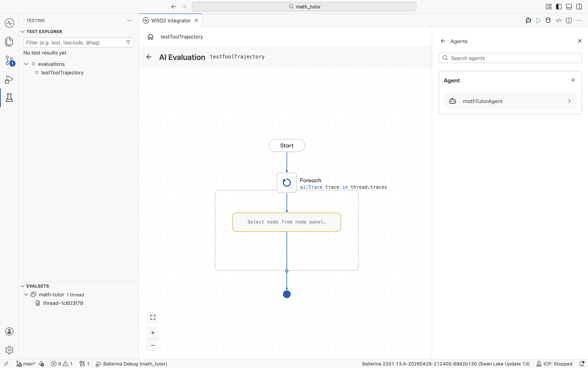Viewport: 588px width, 368px height.
Task: Collapse the math-tutor evalset
Action: coord(26,294)
